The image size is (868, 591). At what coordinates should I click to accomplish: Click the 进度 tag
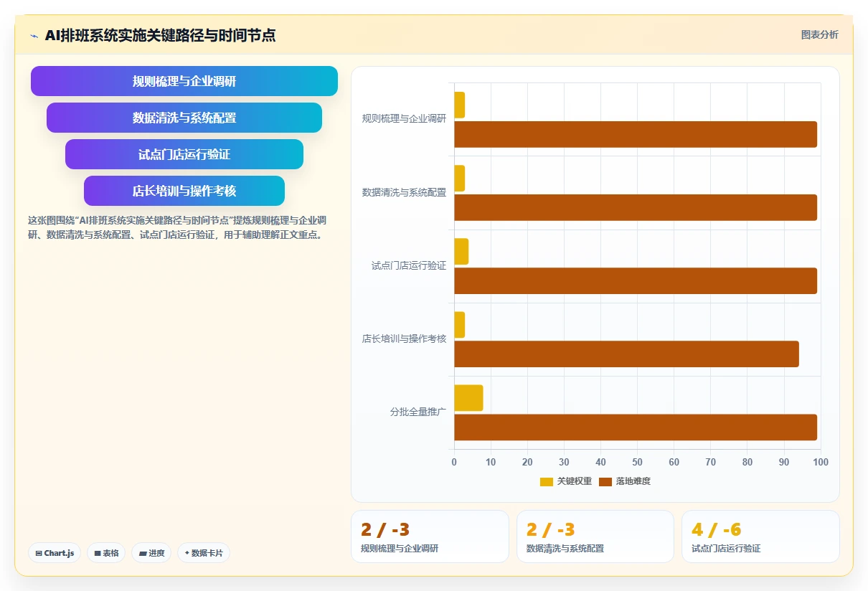pos(151,553)
